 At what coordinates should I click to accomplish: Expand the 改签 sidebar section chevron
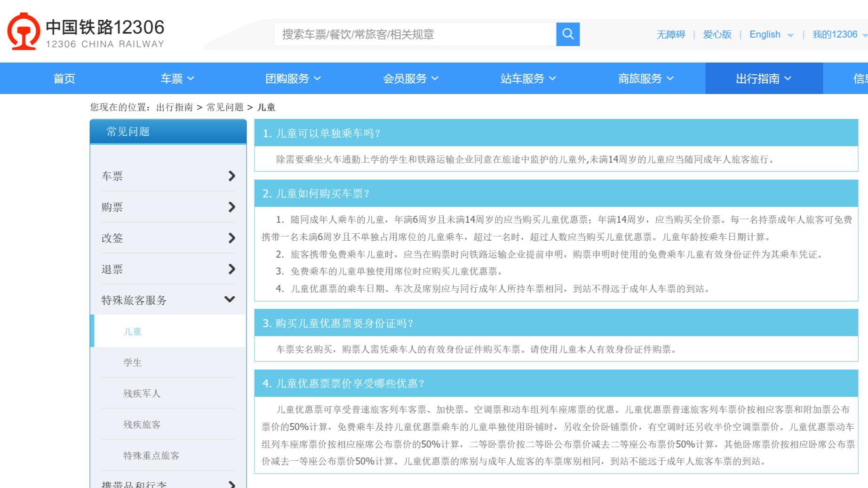[231, 238]
